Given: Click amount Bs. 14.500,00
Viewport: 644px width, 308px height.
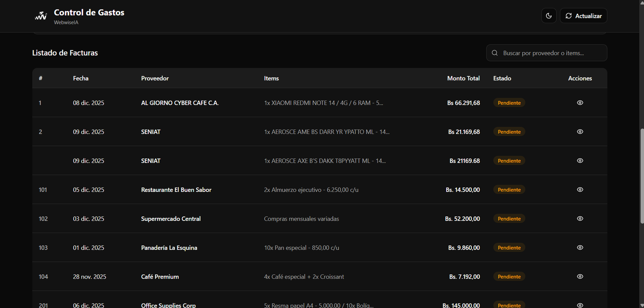Looking at the screenshot, I should (x=463, y=190).
